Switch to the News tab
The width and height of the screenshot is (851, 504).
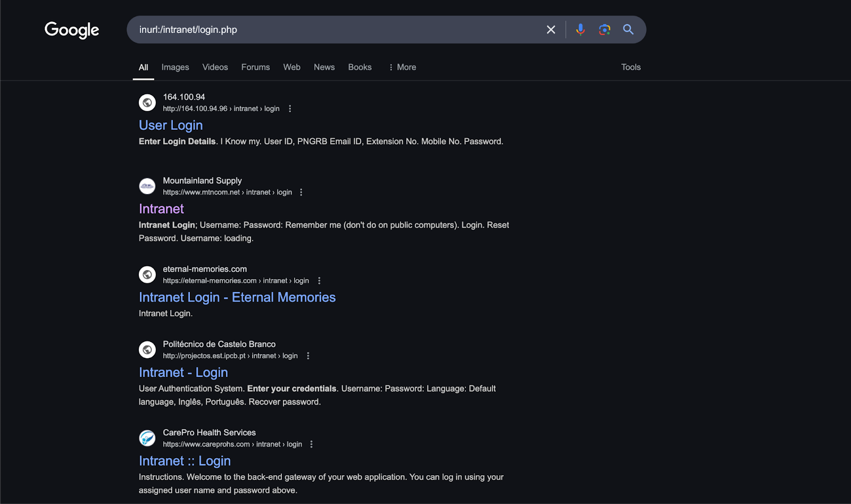coord(324,67)
